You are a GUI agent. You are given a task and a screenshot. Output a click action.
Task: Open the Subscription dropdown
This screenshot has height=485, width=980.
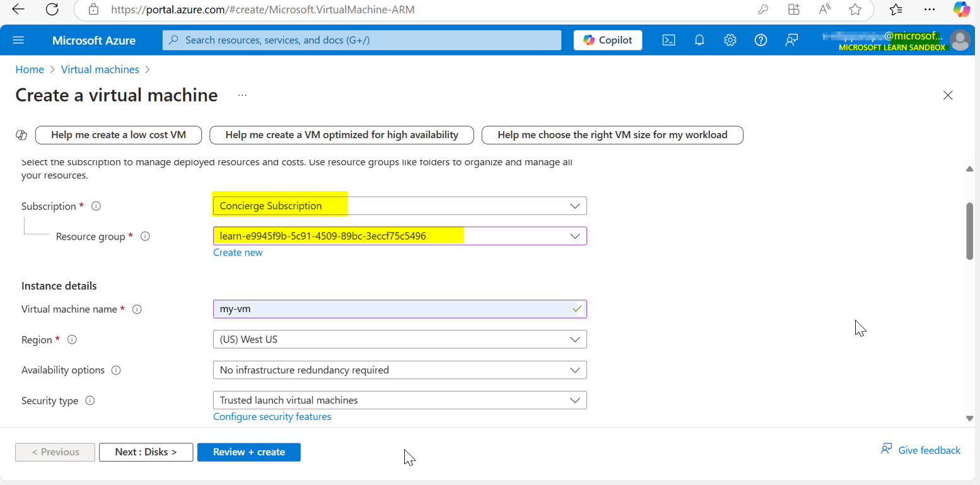[x=575, y=206]
